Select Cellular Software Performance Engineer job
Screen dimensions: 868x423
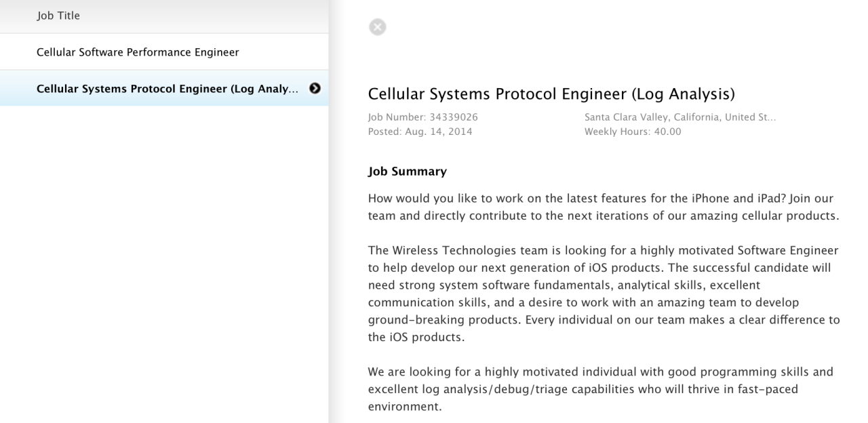pyautogui.click(x=138, y=52)
